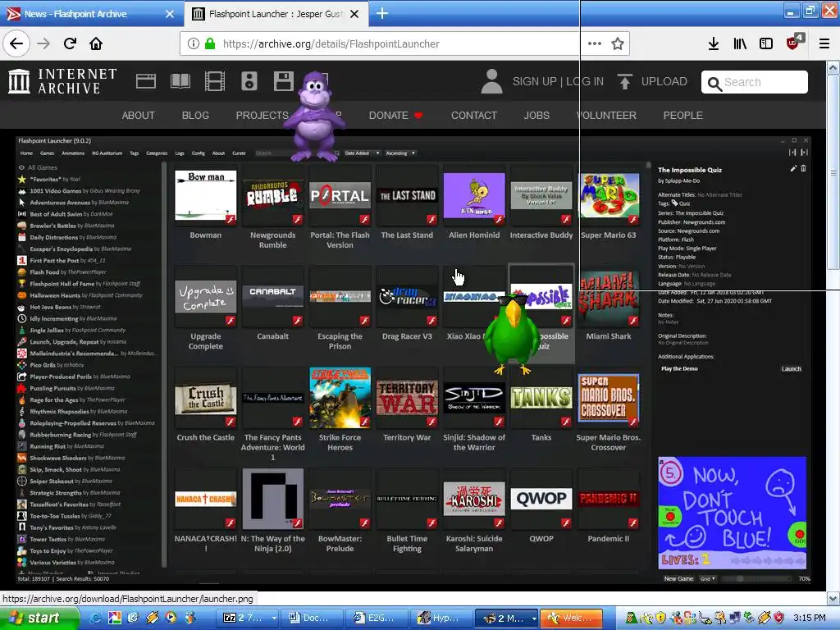
Task: Focus the Internet Archive Search field
Action: click(x=755, y=82)
